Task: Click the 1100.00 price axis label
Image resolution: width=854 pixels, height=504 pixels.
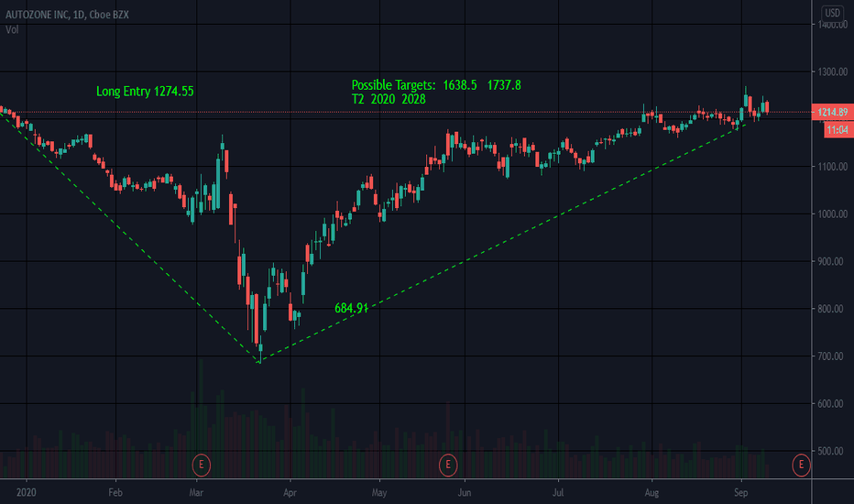Action: [832, 167]
